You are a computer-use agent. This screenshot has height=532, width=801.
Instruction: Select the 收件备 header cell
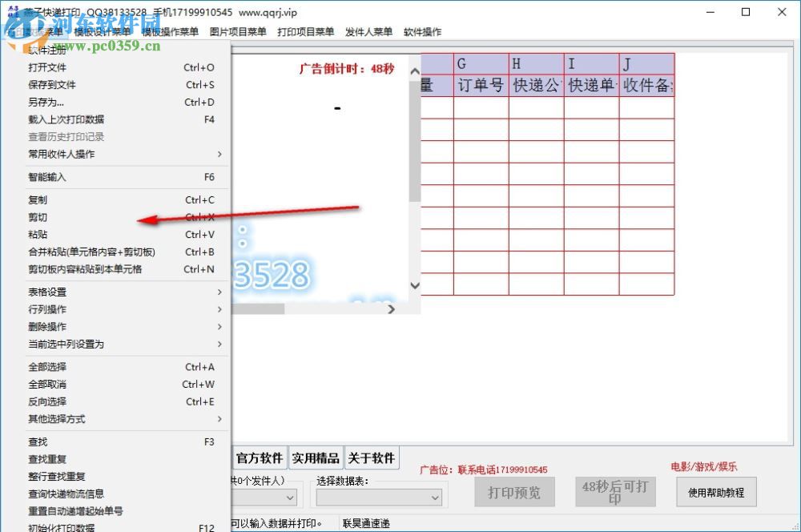(x=646, y=86)
